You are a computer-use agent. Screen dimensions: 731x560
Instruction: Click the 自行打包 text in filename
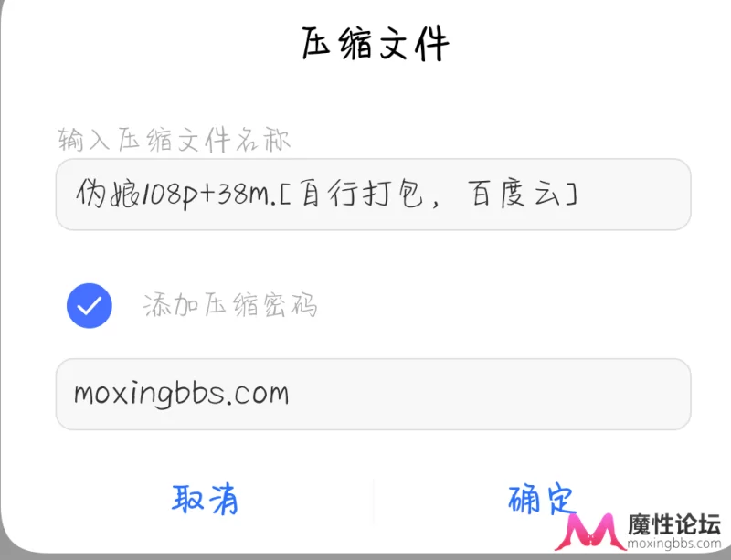(362, 194)
